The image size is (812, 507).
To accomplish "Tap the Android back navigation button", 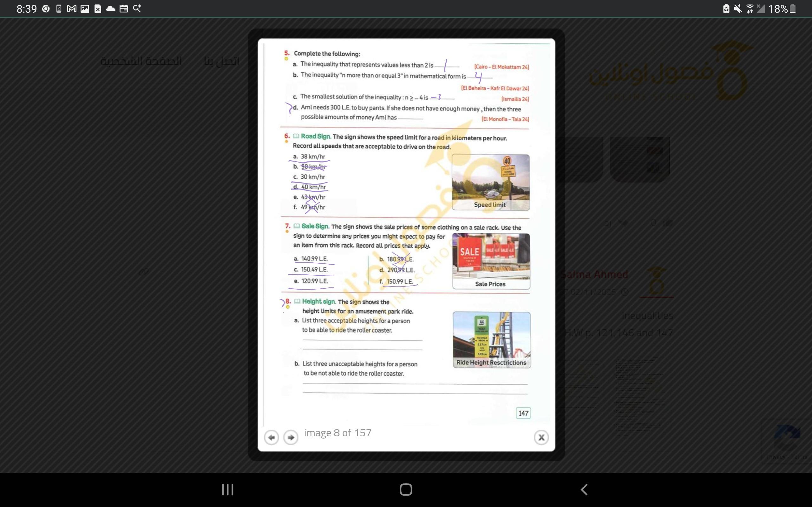I will [584, 490].
